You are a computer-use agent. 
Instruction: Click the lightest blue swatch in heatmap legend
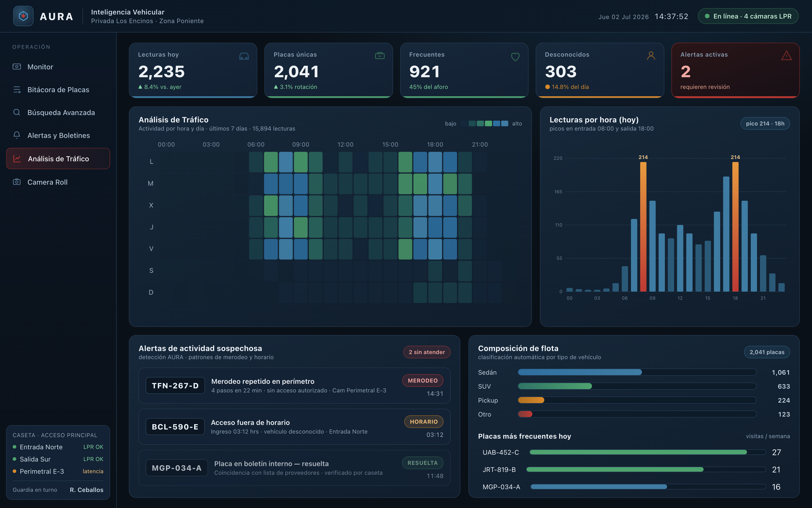click(505, 123)
